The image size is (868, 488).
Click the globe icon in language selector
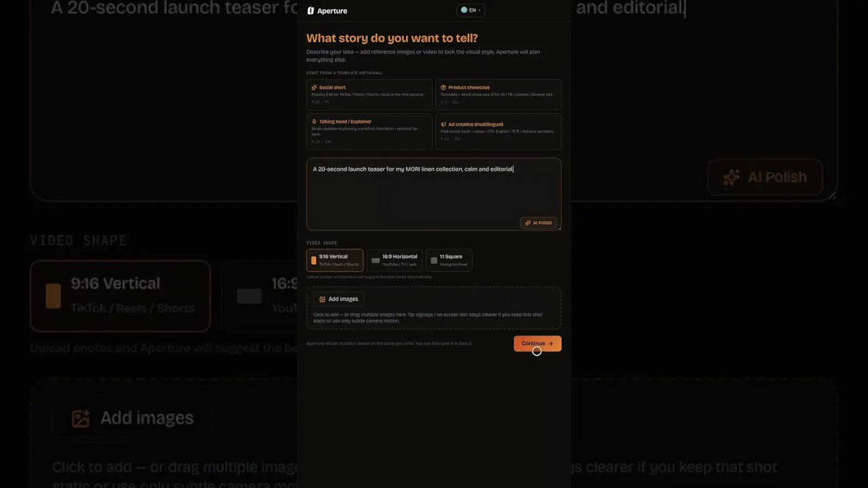pyautogui.click(x=464, y=10)
